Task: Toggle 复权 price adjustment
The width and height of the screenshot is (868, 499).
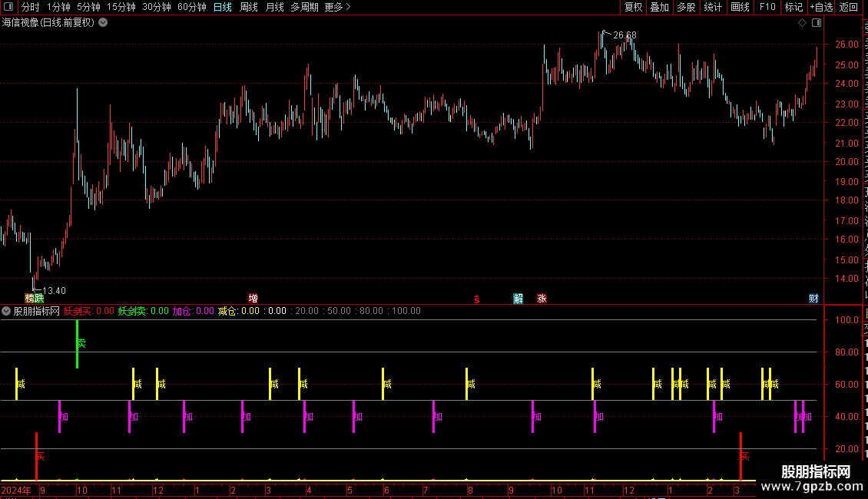Action: 633,7
